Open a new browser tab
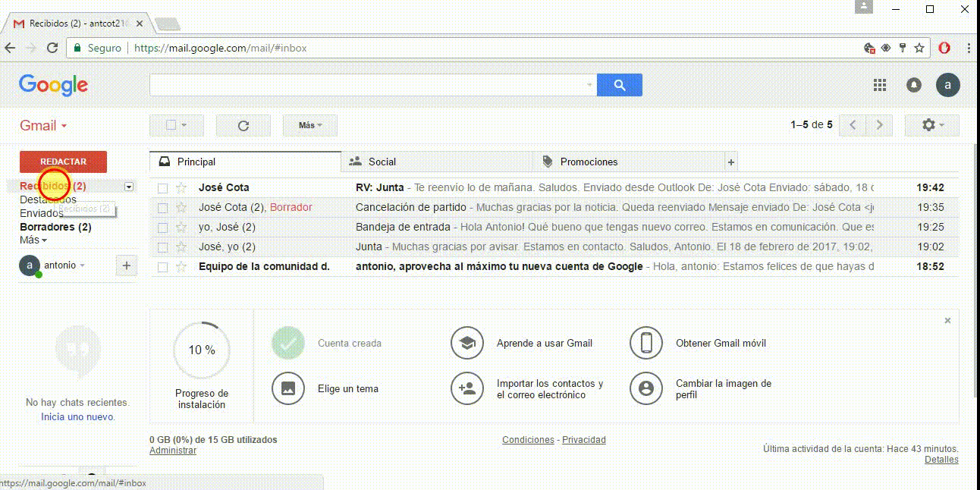Image resolution: width=980 pixels, height=490 pixels. pos(166,24)
